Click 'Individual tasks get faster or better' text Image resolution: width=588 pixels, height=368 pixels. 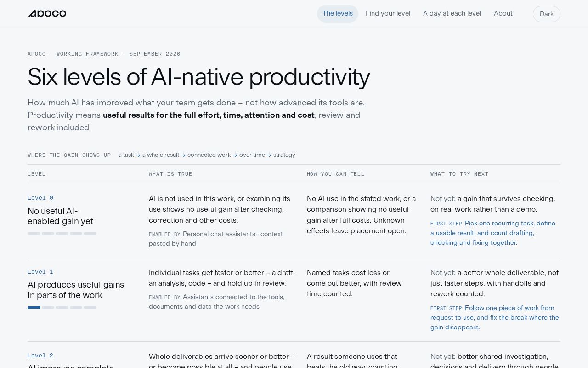[222, 278]
